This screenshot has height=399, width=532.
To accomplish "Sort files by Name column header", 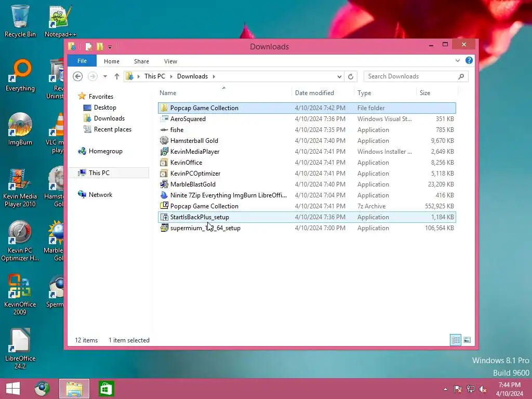I will pos(224,93).
